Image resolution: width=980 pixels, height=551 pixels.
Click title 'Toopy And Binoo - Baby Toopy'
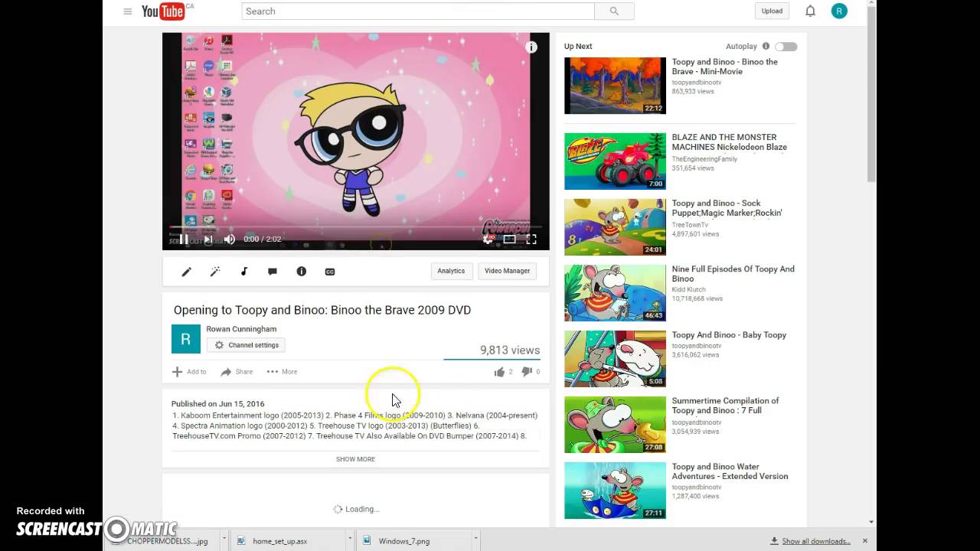(729, 335)
